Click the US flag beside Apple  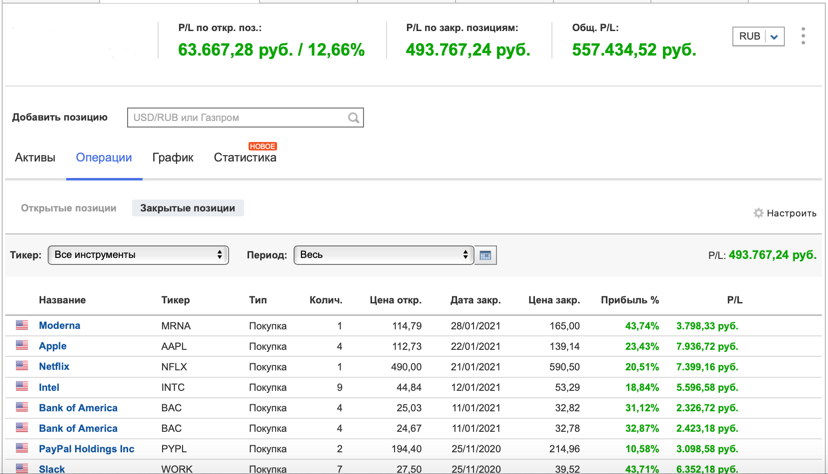tap(22, 345)
